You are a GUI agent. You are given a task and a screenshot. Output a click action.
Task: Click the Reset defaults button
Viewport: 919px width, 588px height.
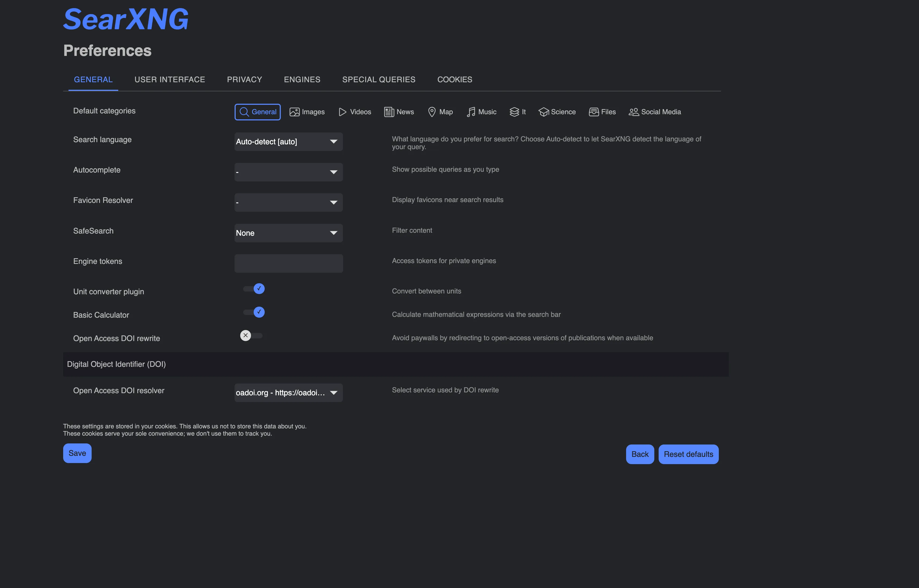[688, 454]
